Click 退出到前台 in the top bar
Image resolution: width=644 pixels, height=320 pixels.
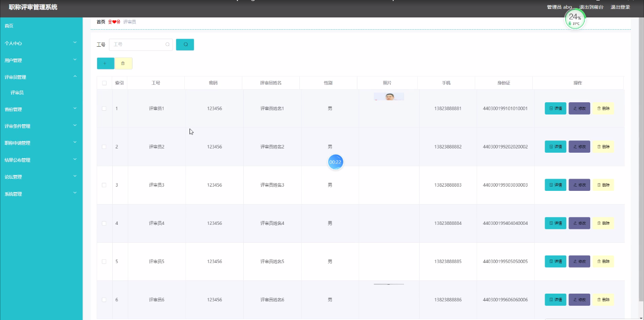point(591,7)
